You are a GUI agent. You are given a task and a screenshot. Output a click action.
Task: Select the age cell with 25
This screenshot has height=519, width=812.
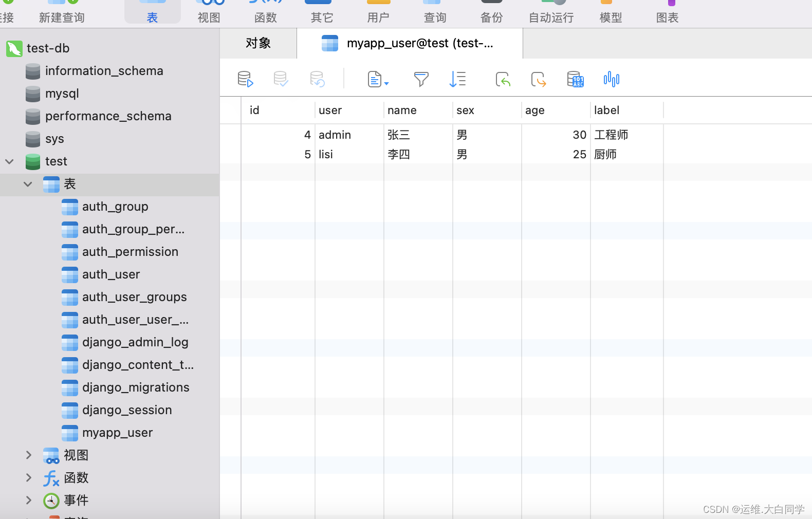click(x=556, y=154)
